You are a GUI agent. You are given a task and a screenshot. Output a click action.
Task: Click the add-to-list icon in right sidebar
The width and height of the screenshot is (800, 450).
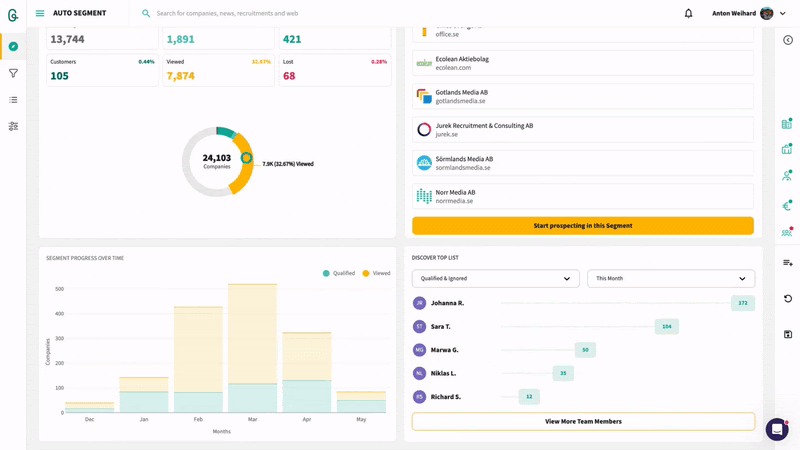(x=787, y=263)
